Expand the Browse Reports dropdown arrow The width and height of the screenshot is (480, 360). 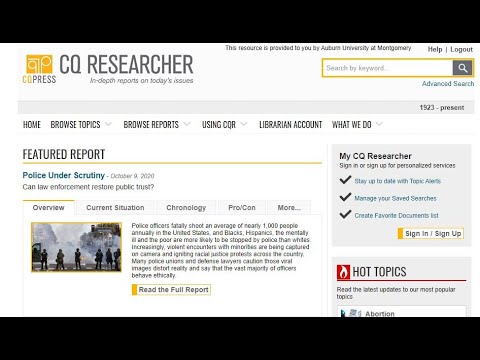(x=187, y=124)
